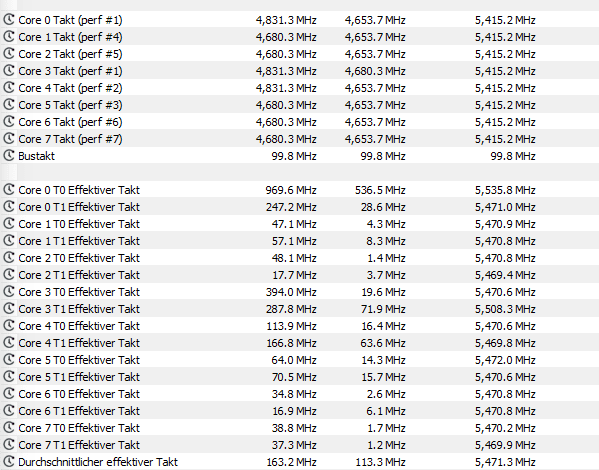Image resolution: width=599 pixels, height=470 pixels.
Task: Click the 4,831.3 MHz value of Core 0 Takt
Action: [x=286, y=20]
